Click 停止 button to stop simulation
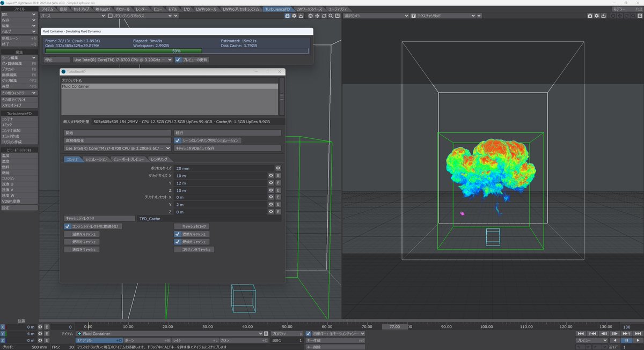This screenshot has width=644, height=350. point(56,59)
